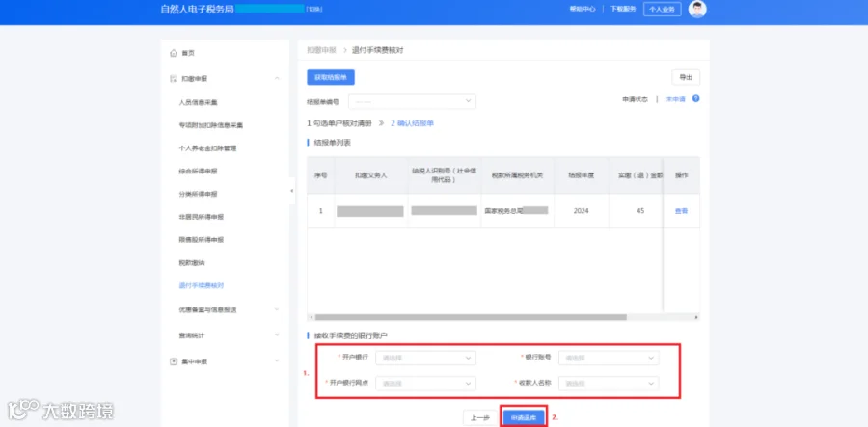The width and height of the screenshot is (868, 427).
Task: Collapse the sidebar with the arrow handle
Action: 292,191
